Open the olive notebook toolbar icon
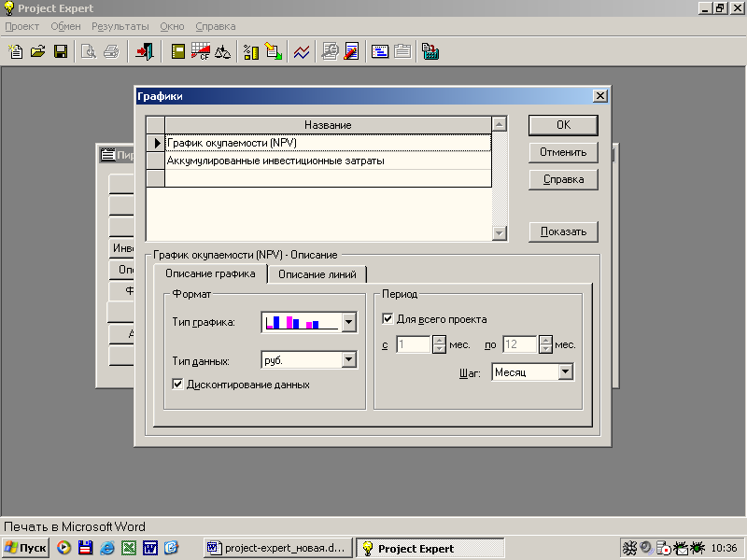The width and height of the screenshot is (747, 560). (x=178, y=51)
